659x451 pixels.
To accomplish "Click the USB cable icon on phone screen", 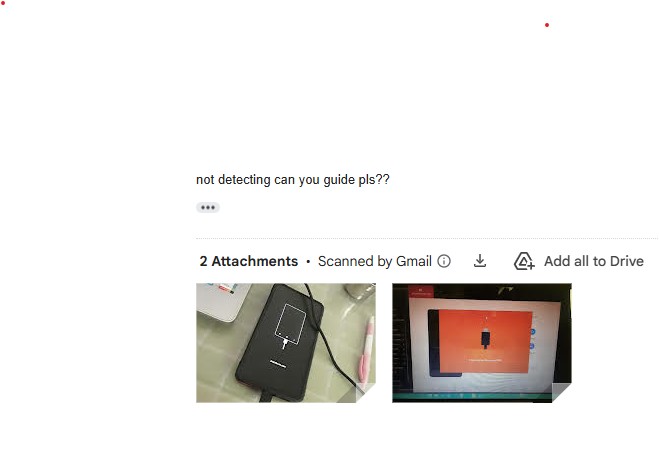I will click(285, 343).
